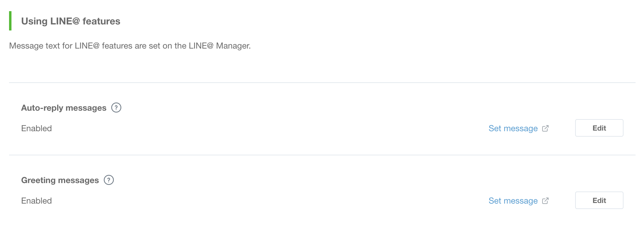Click Enabled status under Greeting messages
644x225 pixels.
point(37,201)
